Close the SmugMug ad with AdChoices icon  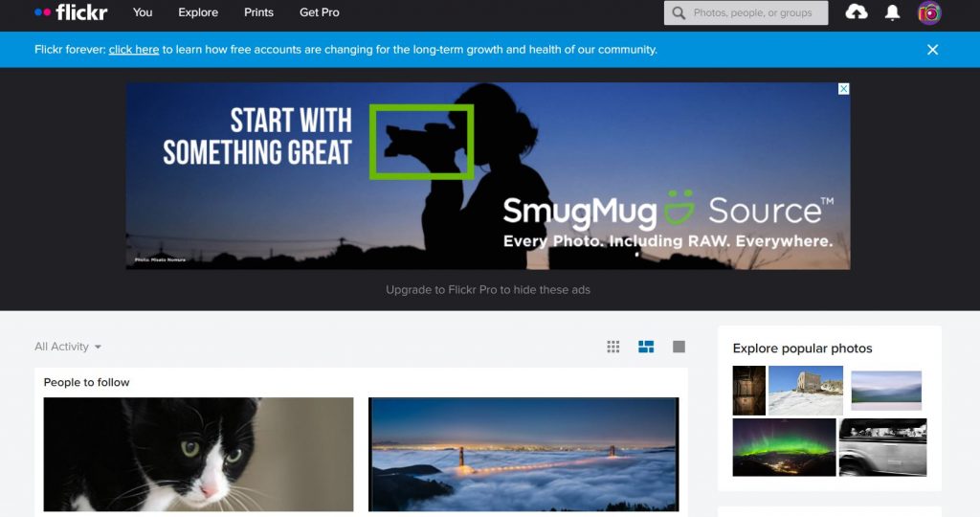(x=843, y=89)
